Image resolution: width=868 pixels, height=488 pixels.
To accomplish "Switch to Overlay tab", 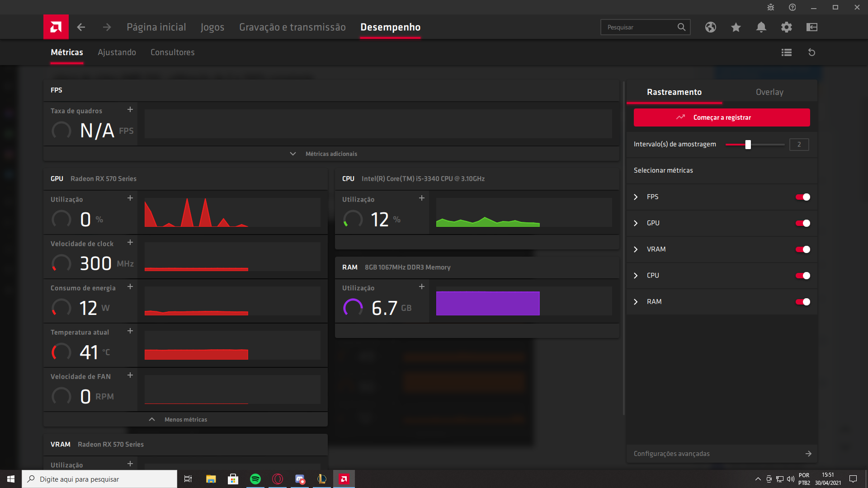I will tap(769, 92).
